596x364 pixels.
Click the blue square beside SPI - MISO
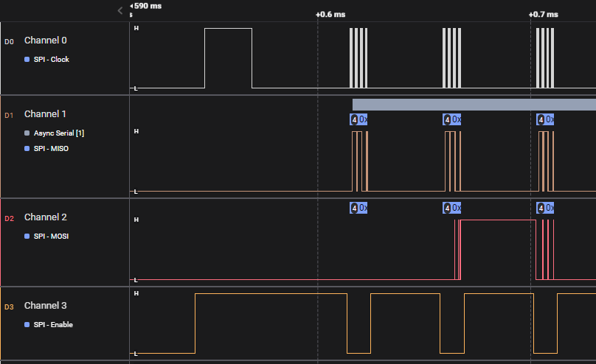27,148
